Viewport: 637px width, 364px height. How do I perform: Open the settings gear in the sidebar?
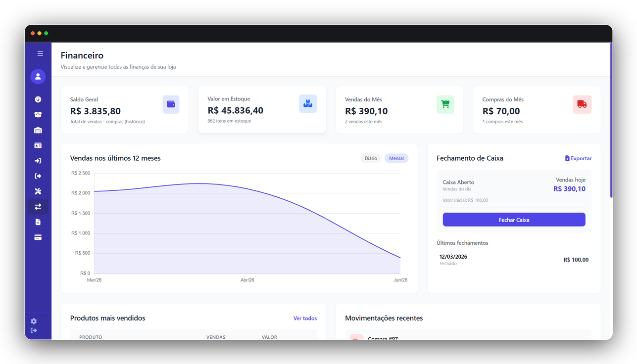pyautogui.click(x=34, y=321)
